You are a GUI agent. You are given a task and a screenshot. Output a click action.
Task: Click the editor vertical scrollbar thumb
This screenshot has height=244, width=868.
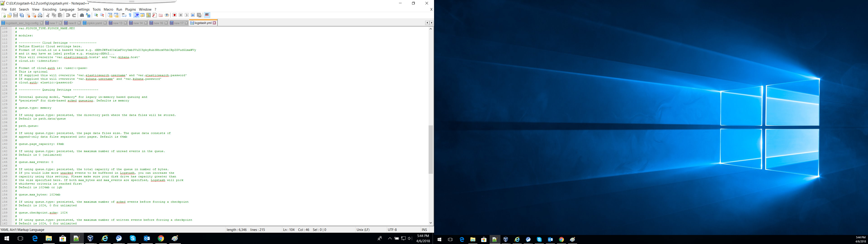pos(430,149)
